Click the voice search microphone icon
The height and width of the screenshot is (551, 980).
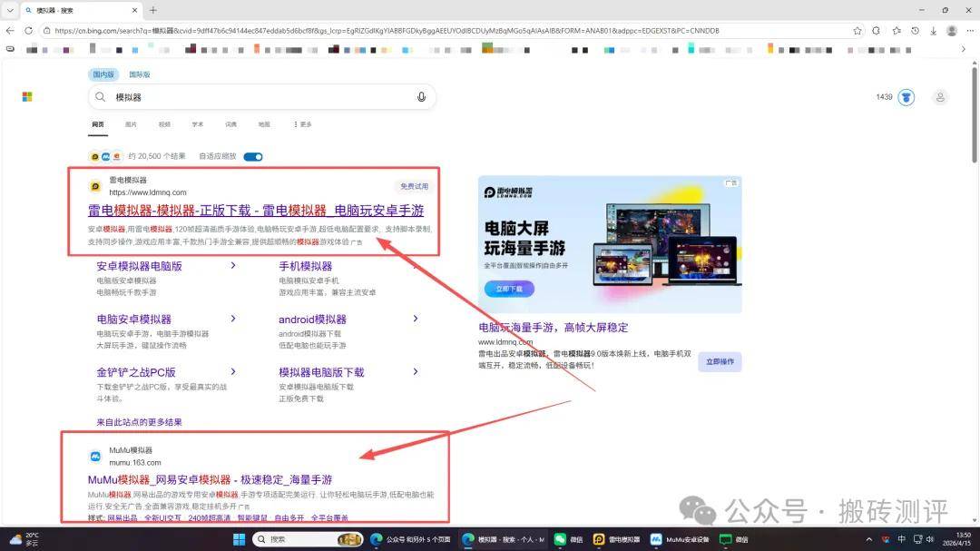click(x=421, y=97)
